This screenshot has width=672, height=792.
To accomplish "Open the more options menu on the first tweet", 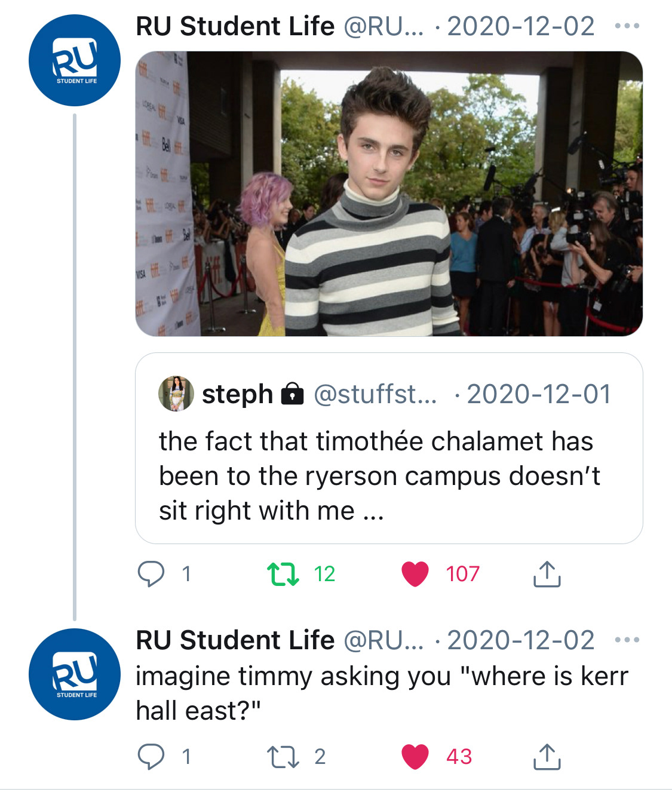I will coord(627,26).
